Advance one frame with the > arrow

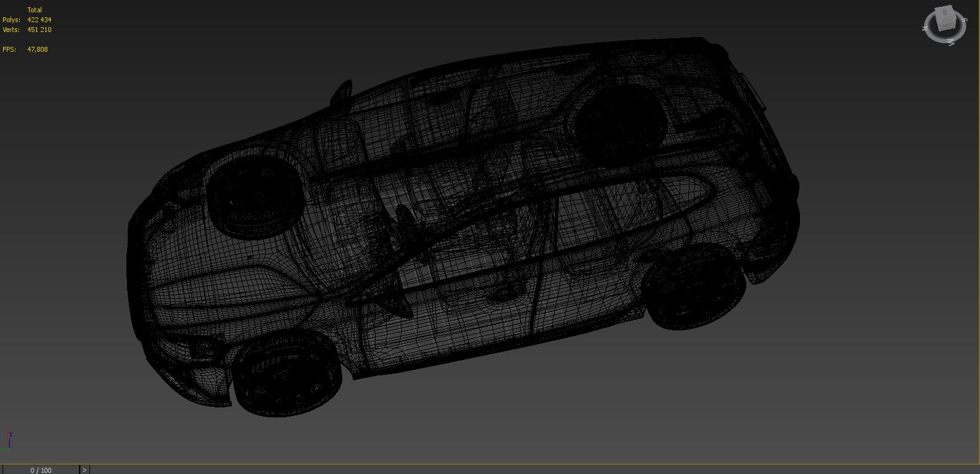click(x=84, y=470)
